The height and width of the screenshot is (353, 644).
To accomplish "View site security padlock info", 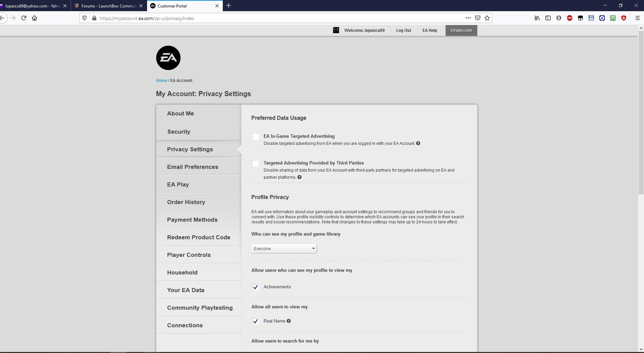I will pos(94,18).
